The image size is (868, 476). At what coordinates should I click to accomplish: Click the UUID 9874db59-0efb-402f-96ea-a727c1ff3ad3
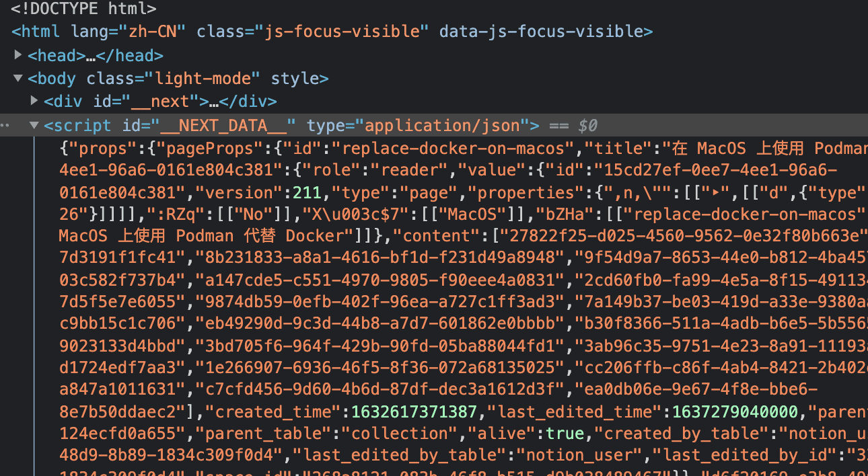pyautogui.click(x=380, y=301)
